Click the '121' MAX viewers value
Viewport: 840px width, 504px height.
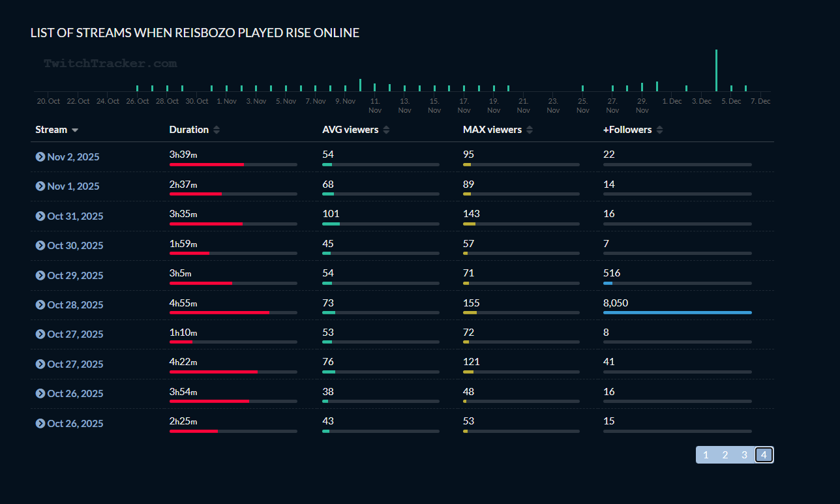[472, 362]
